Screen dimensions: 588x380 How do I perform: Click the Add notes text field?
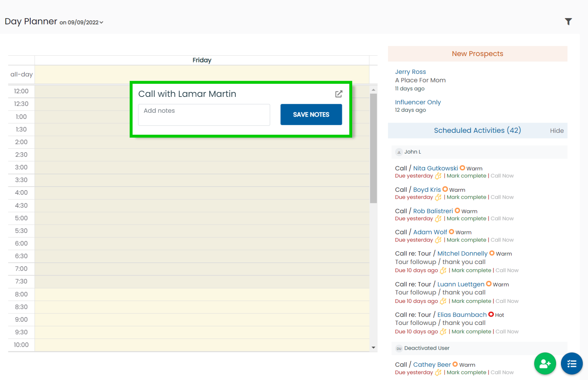(204, 115)
